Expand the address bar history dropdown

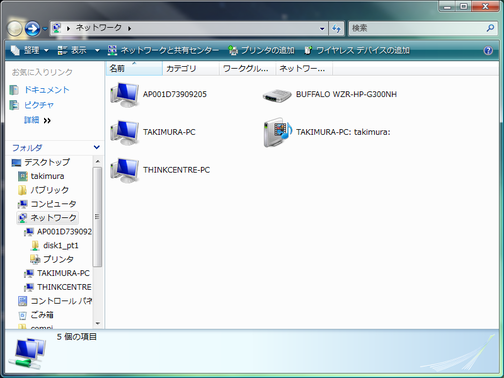[322, 29]
